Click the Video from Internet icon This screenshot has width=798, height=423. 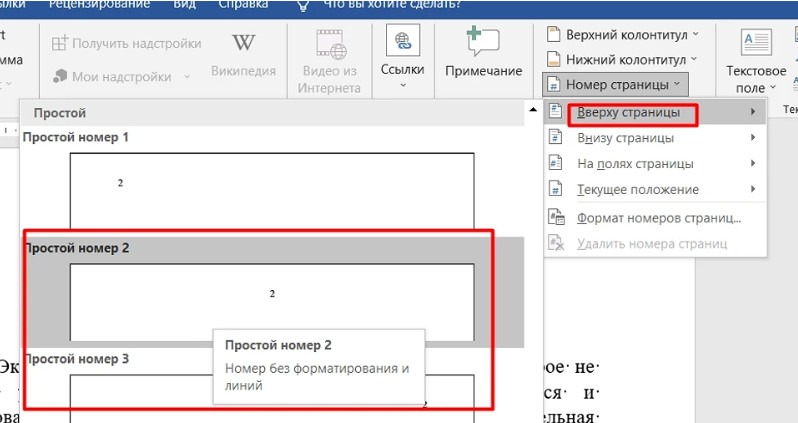point(328,45)
